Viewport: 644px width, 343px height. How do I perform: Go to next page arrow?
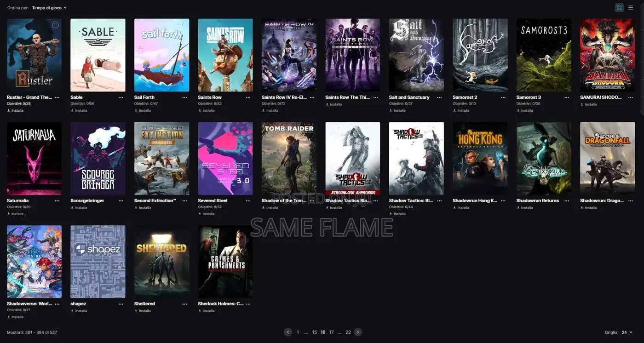358,332
